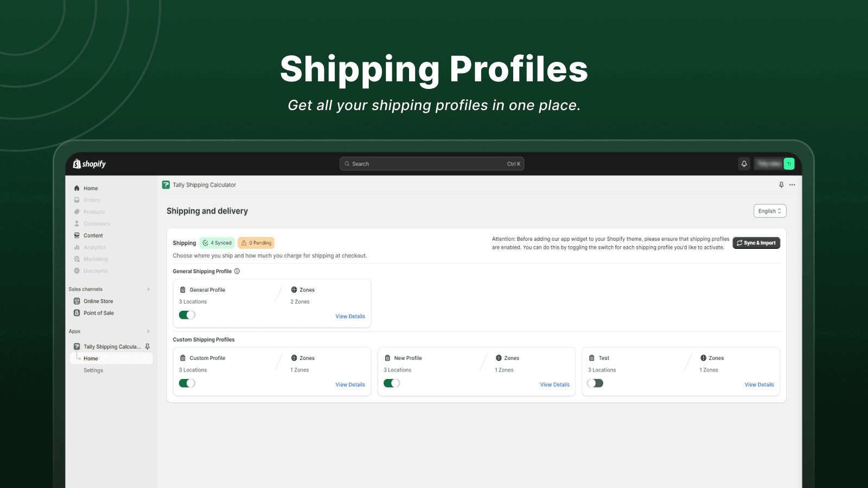Click the Sync & Import button
The image size is (868, 488).
[756, 242]
